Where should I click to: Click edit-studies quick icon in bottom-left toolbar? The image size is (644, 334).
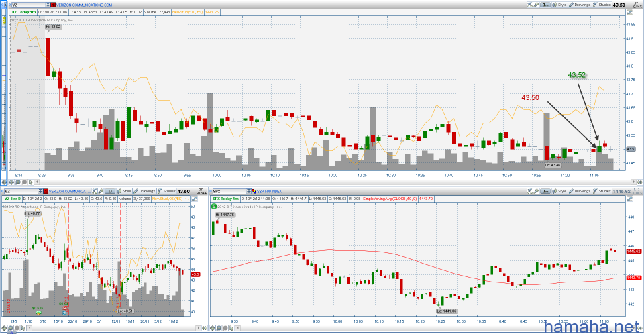(x=95, y=191)
